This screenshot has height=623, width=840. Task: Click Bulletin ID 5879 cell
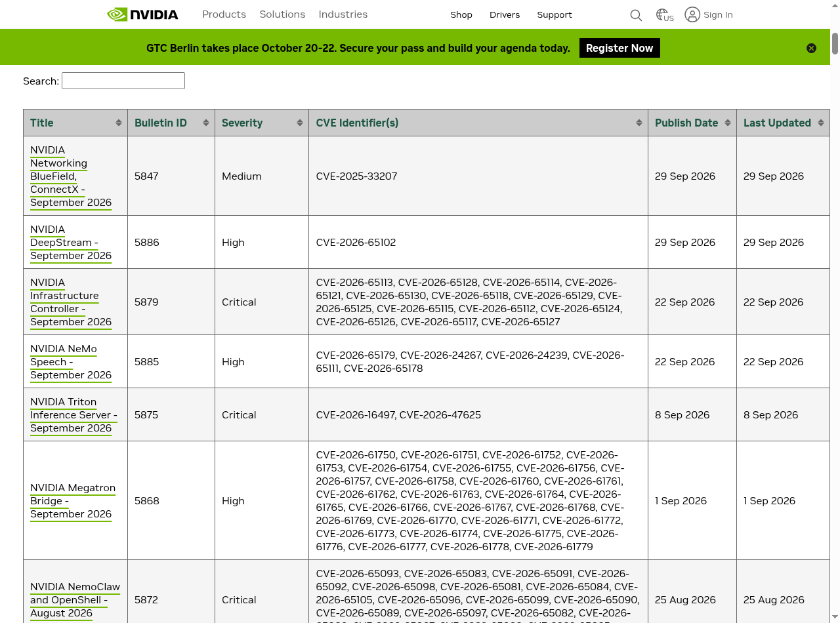coord(171,302)
